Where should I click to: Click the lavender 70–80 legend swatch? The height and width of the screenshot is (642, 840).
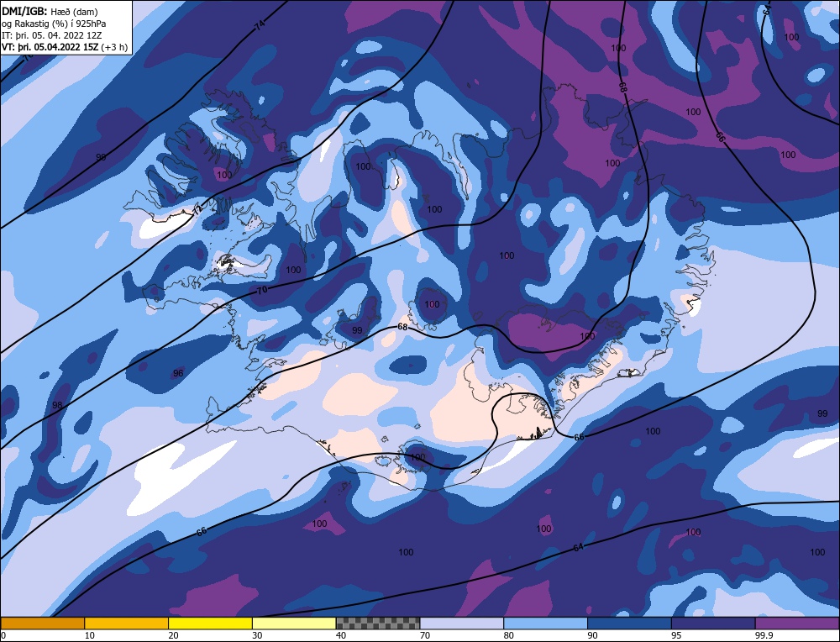coord(462,623)
